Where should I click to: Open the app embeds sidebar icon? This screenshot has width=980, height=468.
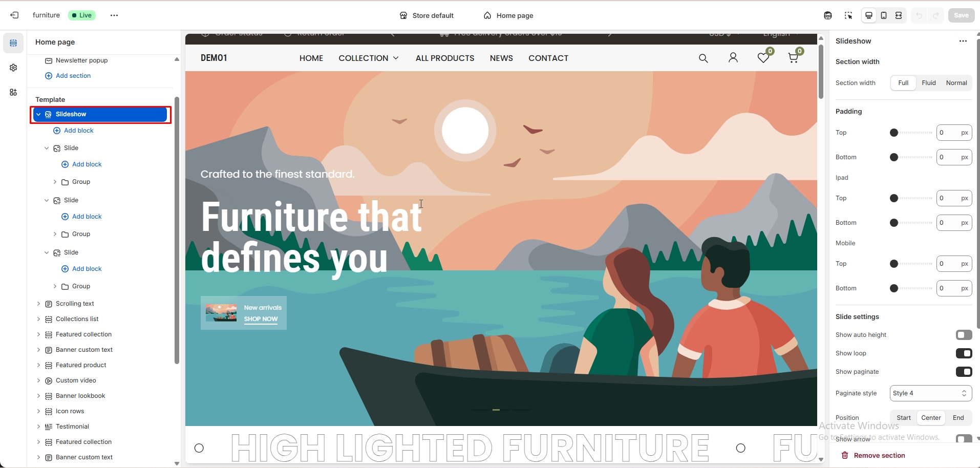pyautogui.click(x=13, y=92)
